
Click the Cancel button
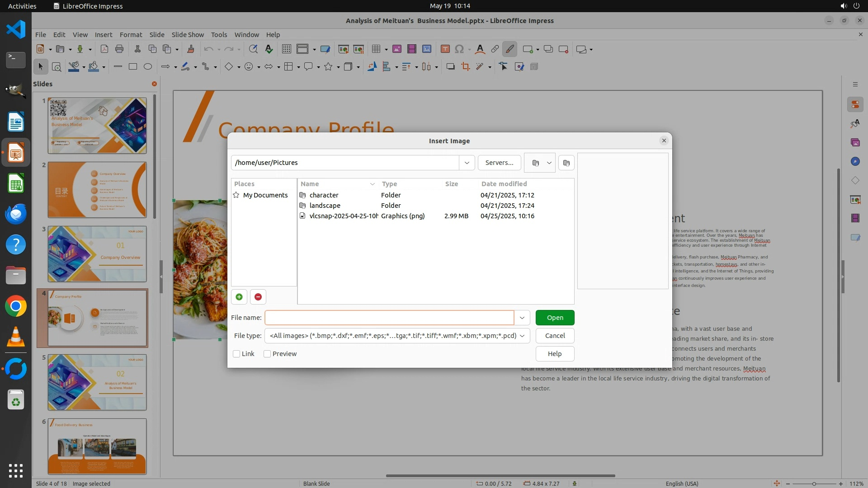coord(555,336)
